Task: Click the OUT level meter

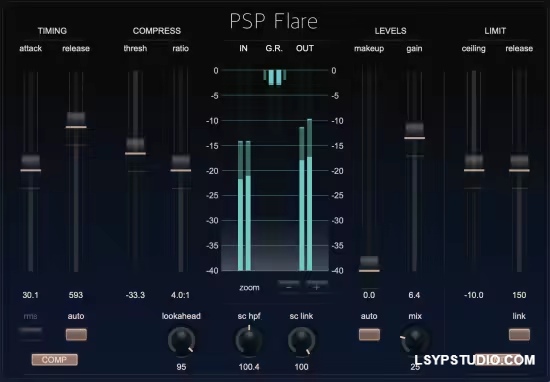Action: [306, 195]
